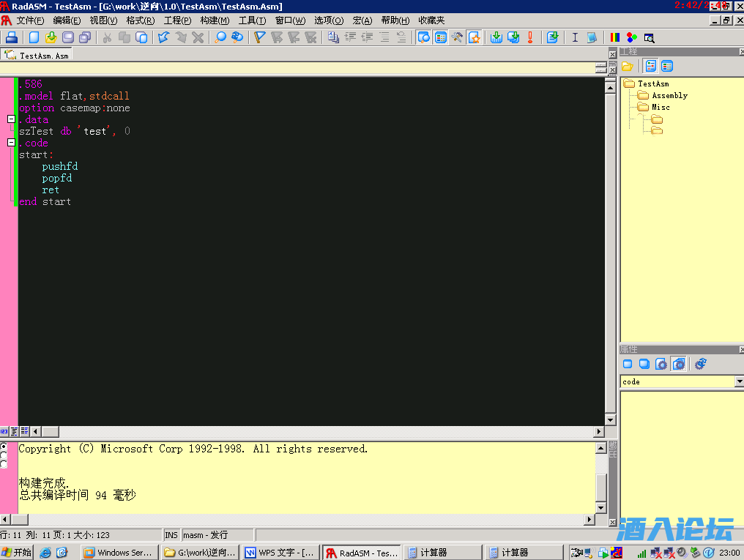The height and width of the screenshot is (560, 744).
Task: Toggle line numbers button below editor
Action: click(4, 432)
